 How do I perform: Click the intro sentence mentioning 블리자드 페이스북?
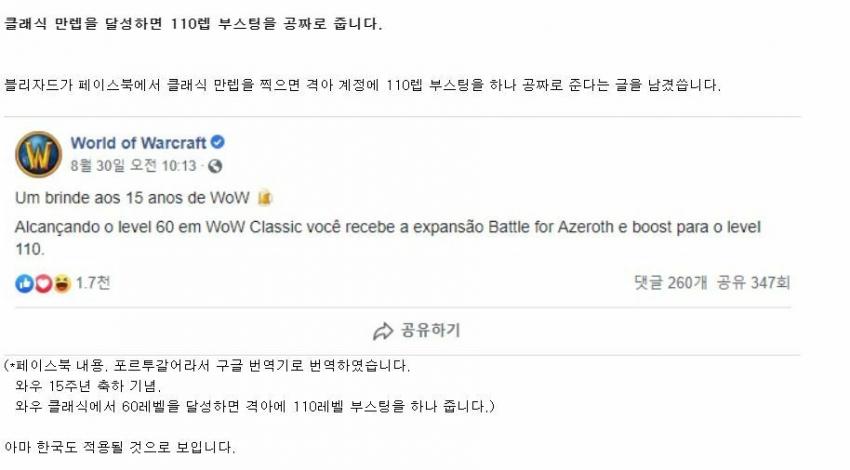click(x=363, y=85)
